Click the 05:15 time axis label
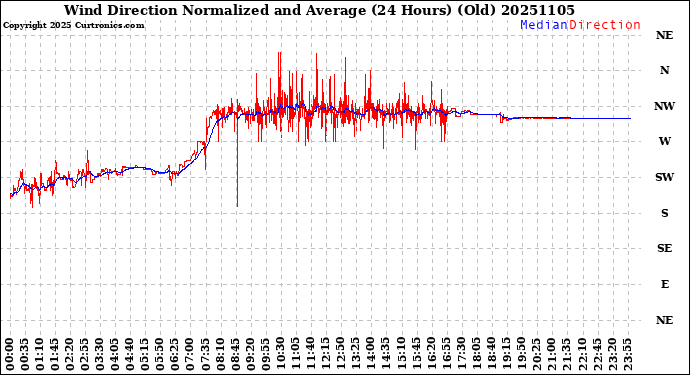The width and height of the screenshot is (690, 375). pyautogui.click(x=145, y=355)
